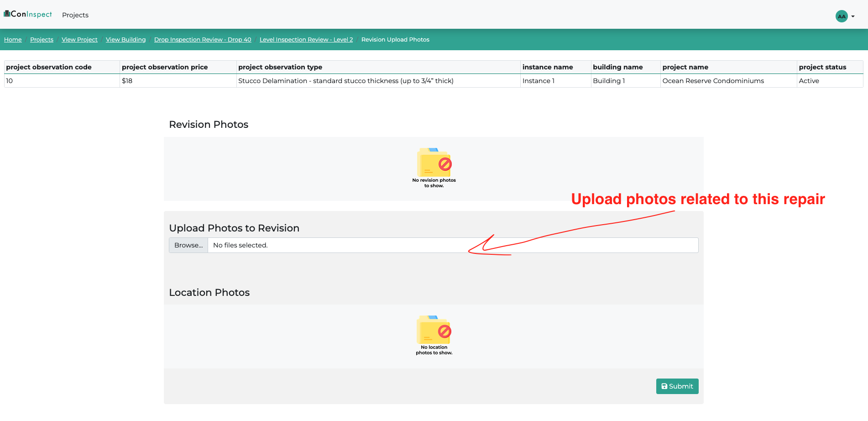
Task: Click the Ocean Reserve Condominiums cell
Action: click(x=713, y=81)
